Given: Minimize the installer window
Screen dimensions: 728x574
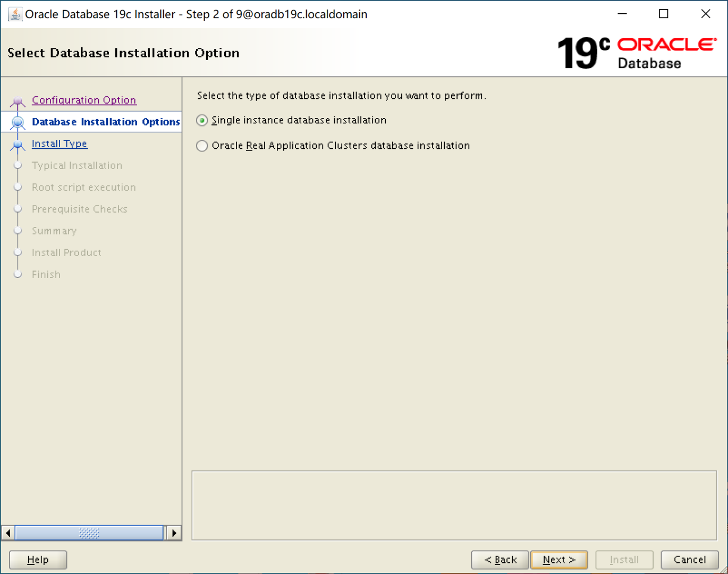Looking at the screenshot, I should click(622, 14).
